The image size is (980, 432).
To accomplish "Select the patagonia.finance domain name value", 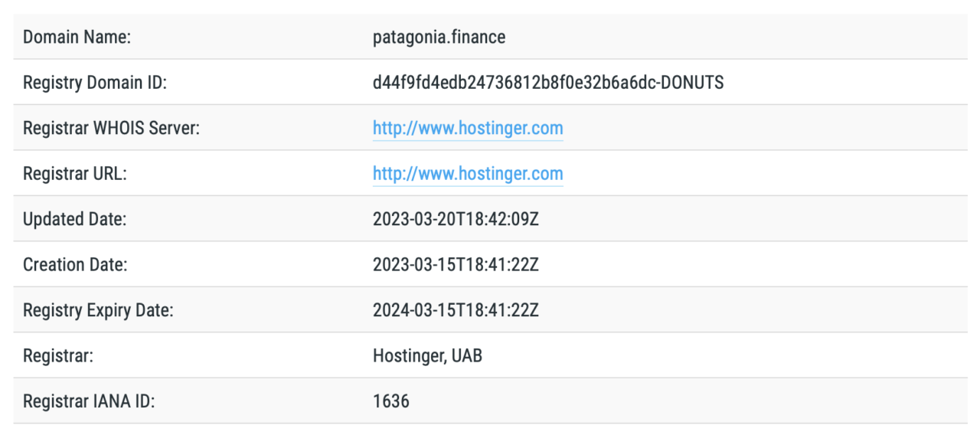I will 439,37.
